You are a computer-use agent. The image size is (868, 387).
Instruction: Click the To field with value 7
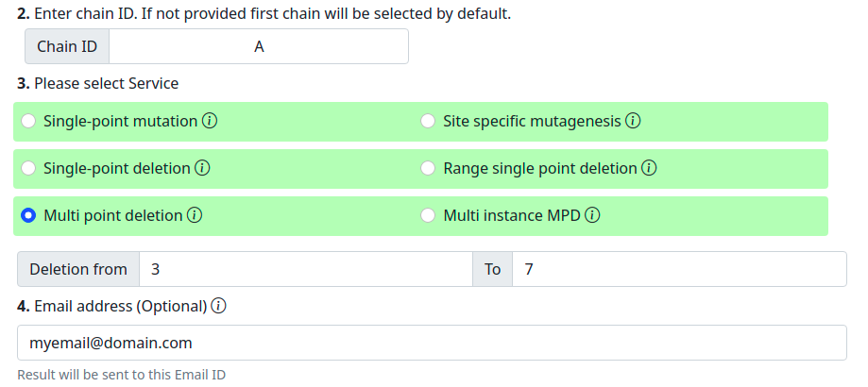679,269
